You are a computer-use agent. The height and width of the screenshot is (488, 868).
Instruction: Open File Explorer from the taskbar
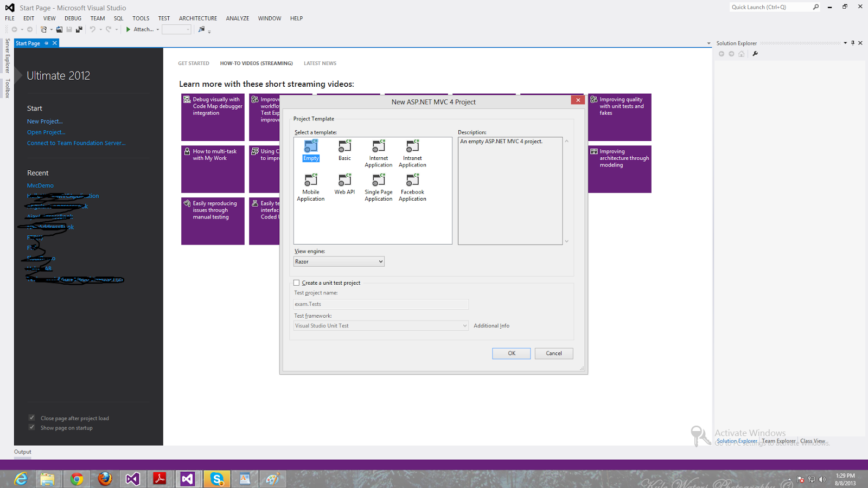[x=48, y=479]
